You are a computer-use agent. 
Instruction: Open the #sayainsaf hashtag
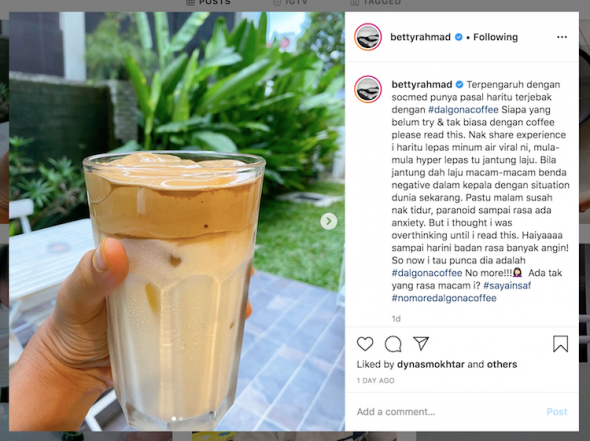(507, 285)
